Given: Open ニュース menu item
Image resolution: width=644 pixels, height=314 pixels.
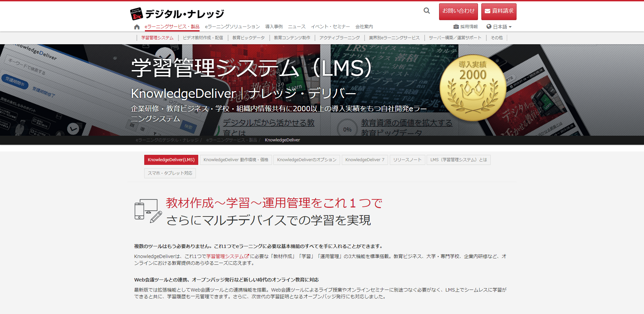Looking at the screenshot, I should click(x=297, y=27).
